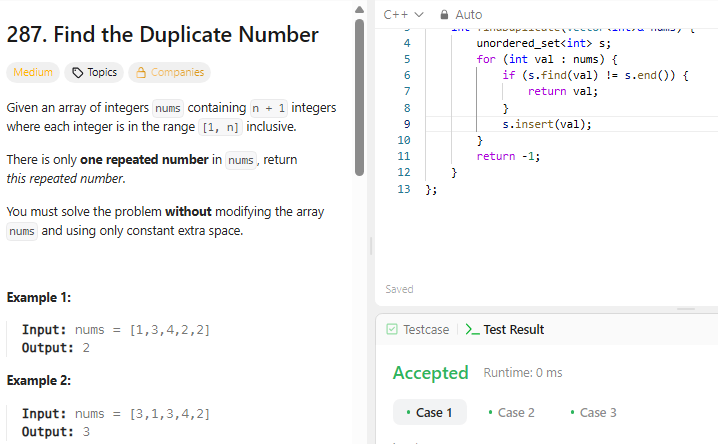Select the Case 3 tab
The image size is (718, 444).
[x=593, y=412]
